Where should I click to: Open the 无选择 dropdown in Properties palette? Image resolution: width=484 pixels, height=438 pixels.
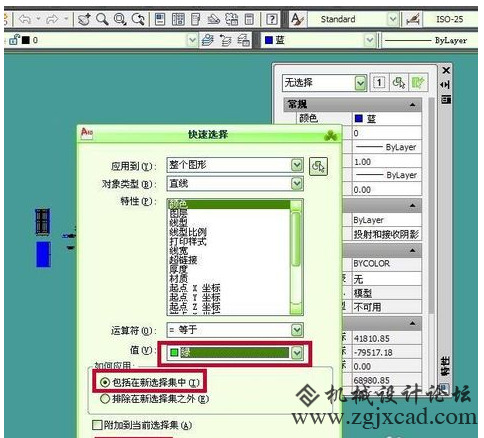tap(360, 83)
